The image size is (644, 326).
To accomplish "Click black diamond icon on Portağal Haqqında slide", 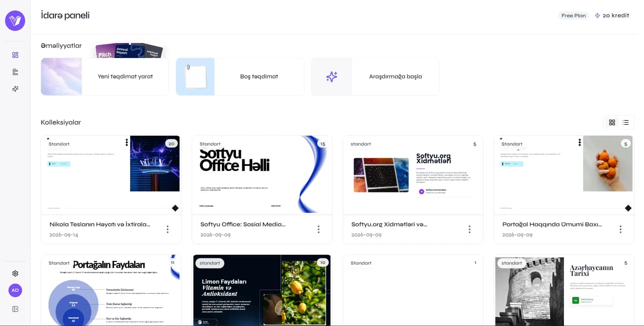I will click(628, 208).
